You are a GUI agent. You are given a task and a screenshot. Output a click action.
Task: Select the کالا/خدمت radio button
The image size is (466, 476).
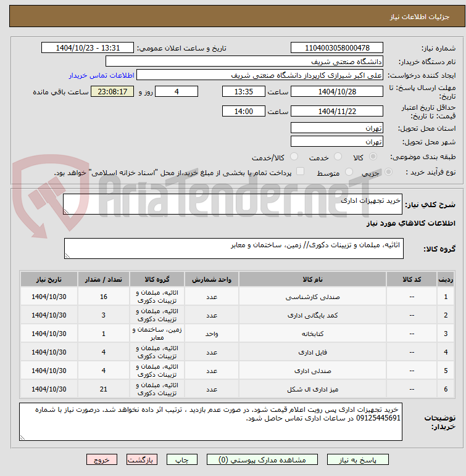click(x=294, y=157)
